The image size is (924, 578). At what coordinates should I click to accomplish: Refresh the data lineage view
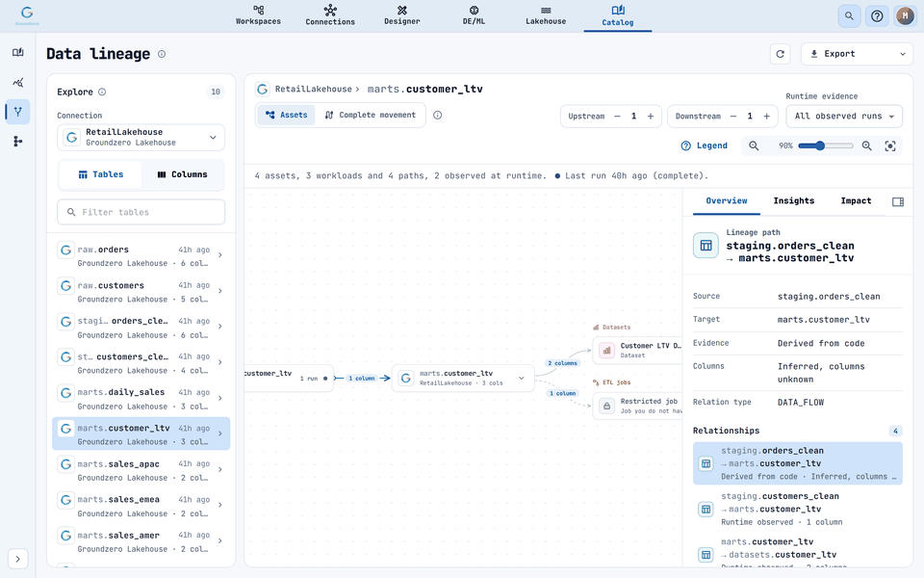[x=781, y=54]
